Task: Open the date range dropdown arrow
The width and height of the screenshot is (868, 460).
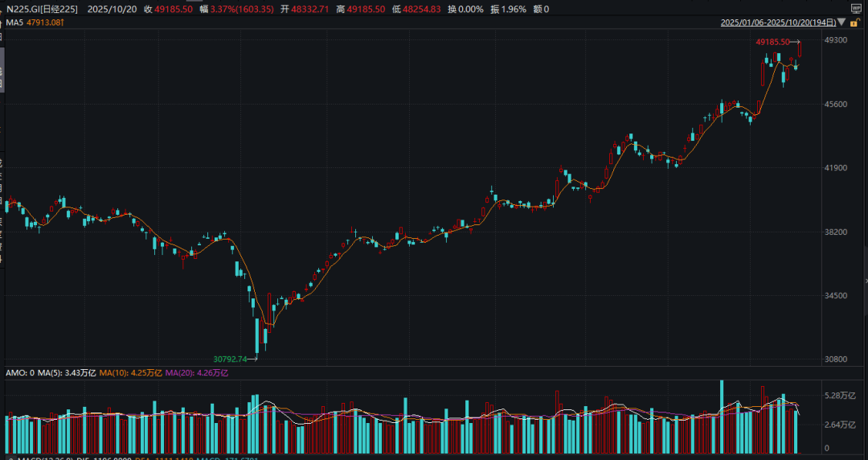Action: (x=841, y=23)
